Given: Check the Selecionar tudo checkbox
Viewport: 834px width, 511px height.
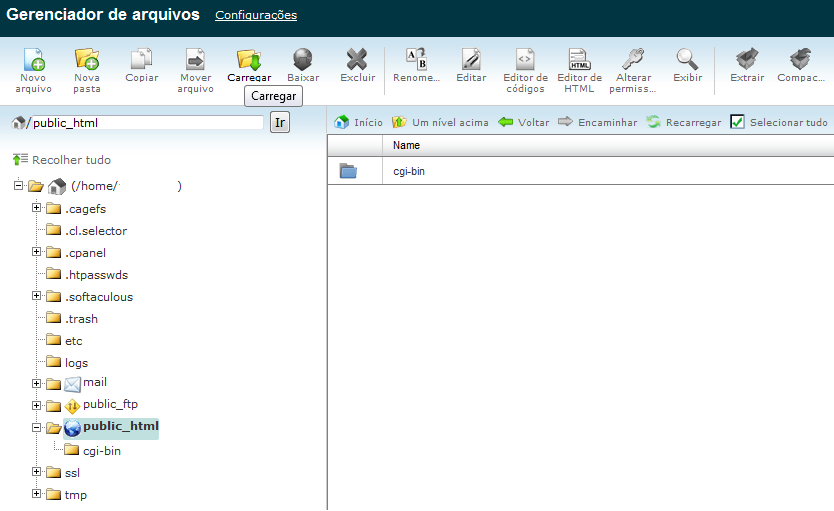Looking at the screenshot, I should [737, 122].
